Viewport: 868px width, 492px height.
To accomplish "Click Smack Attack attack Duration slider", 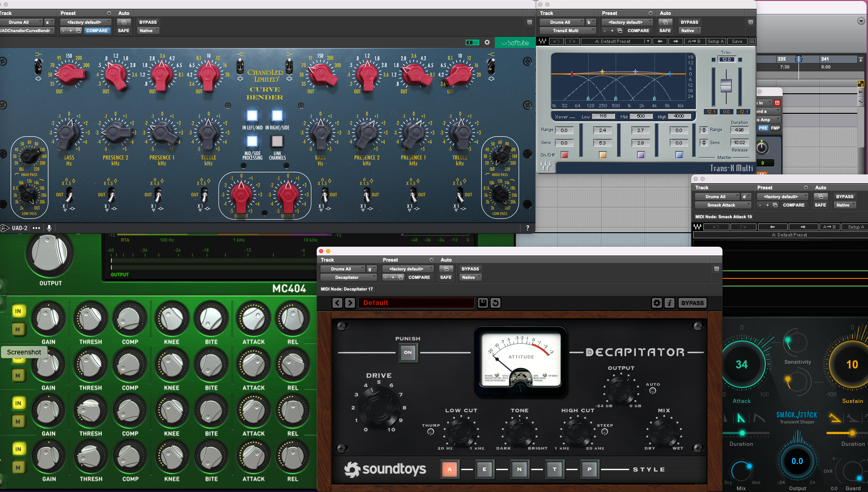I will point(743,433).
